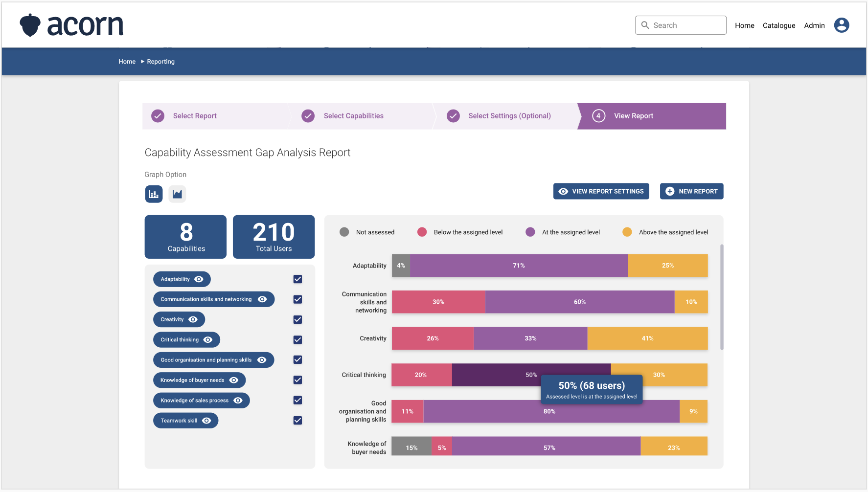
Task: Click the checkmark on the Select Capabilities step
Action: coord(308,116)
